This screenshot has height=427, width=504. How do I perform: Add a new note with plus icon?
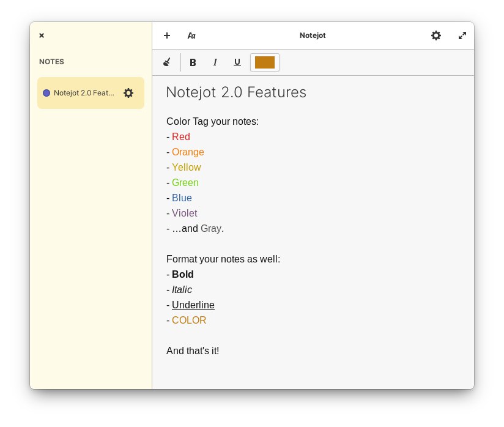(167, 35)
